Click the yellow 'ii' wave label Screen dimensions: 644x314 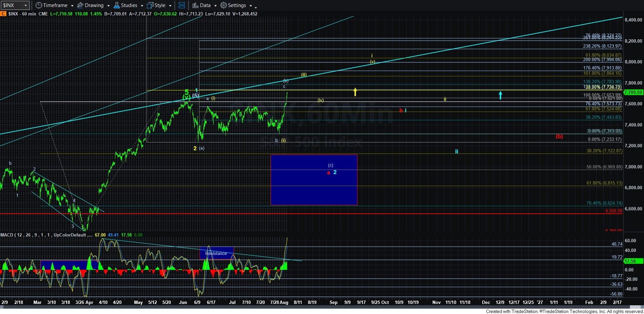445,99
